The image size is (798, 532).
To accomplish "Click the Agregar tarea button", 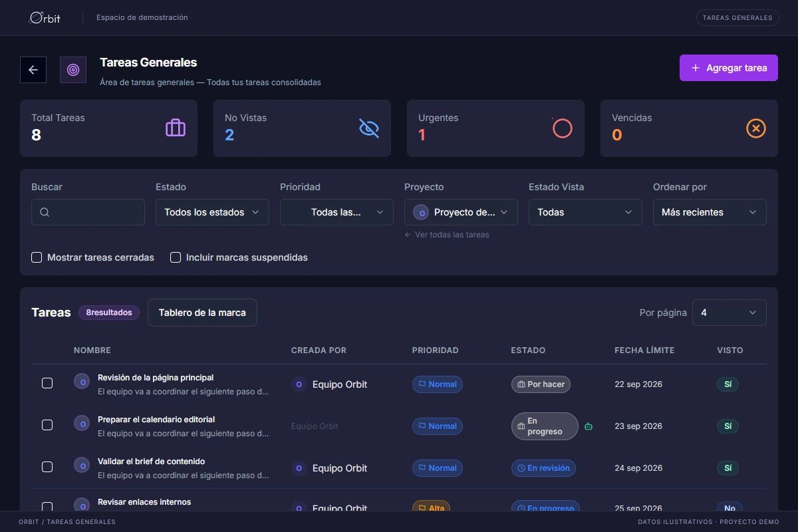I will [x=729, y=68].
